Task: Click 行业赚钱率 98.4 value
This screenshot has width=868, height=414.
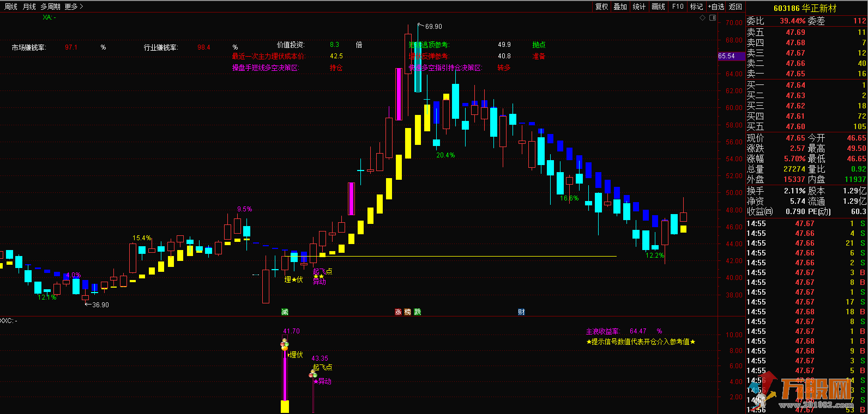Action: (x=203, y=47)
